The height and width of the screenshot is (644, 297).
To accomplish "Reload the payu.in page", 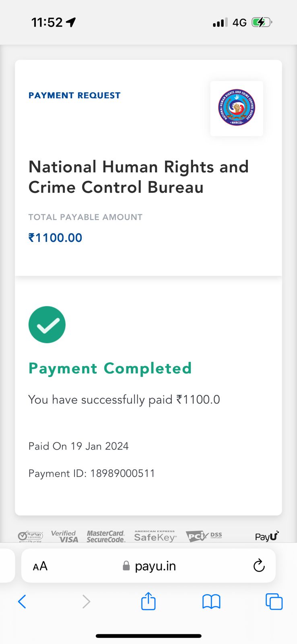I will 259,566.
